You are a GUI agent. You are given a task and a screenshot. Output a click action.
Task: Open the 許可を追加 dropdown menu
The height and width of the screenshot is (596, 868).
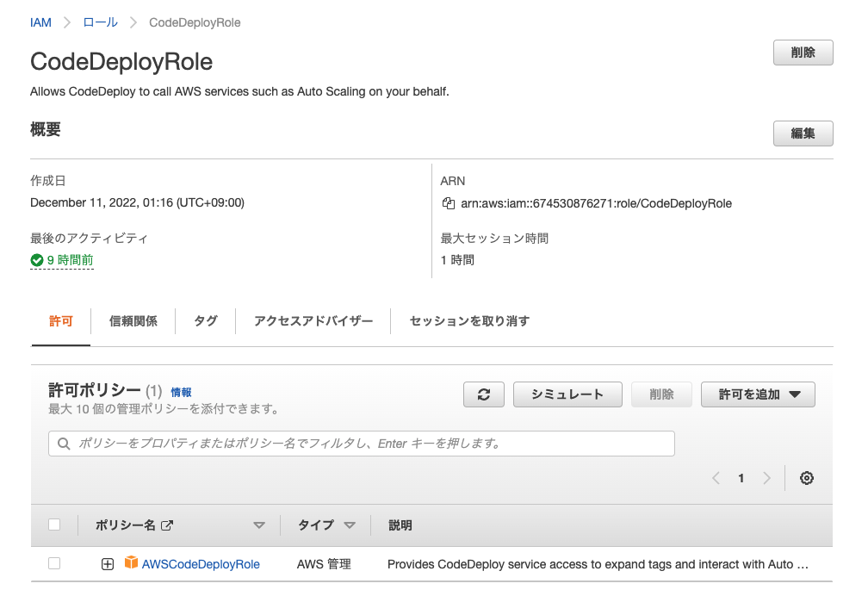tap(757, 394)
